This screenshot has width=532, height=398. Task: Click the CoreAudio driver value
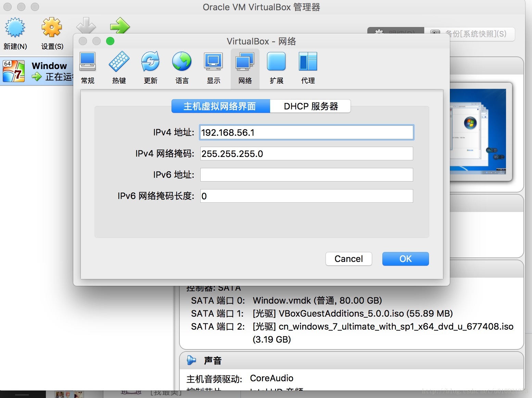click(x=272, y=378)
